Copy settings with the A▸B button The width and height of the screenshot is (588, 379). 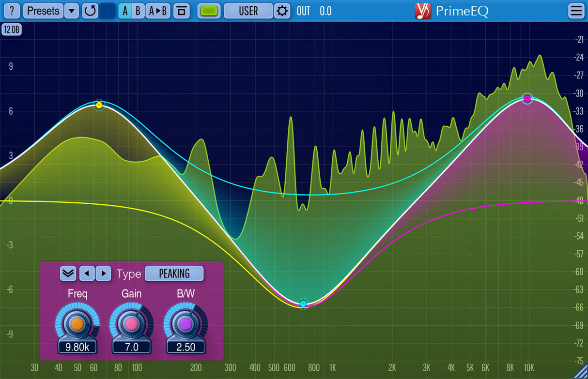pyautogui.click(x=158, y=11)
